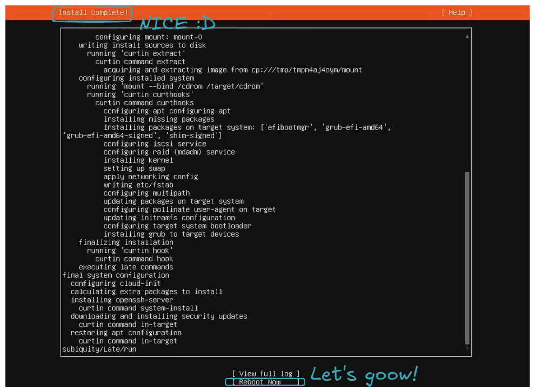Viewport: 535px width, 392px height.
Task: Click 'installing grub to target devices' line
Action: point(171,234)
